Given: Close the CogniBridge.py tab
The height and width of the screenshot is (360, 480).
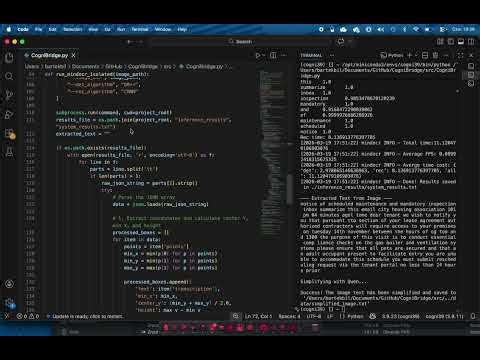Looking at the screenshot, I should (74, 55).
